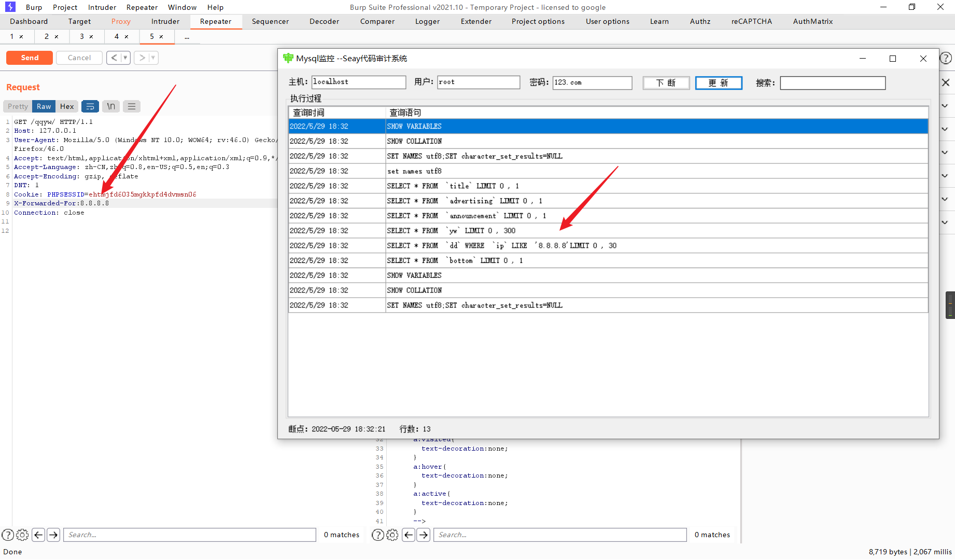Close Repeater tab 1 with its x

click(21, 37)
